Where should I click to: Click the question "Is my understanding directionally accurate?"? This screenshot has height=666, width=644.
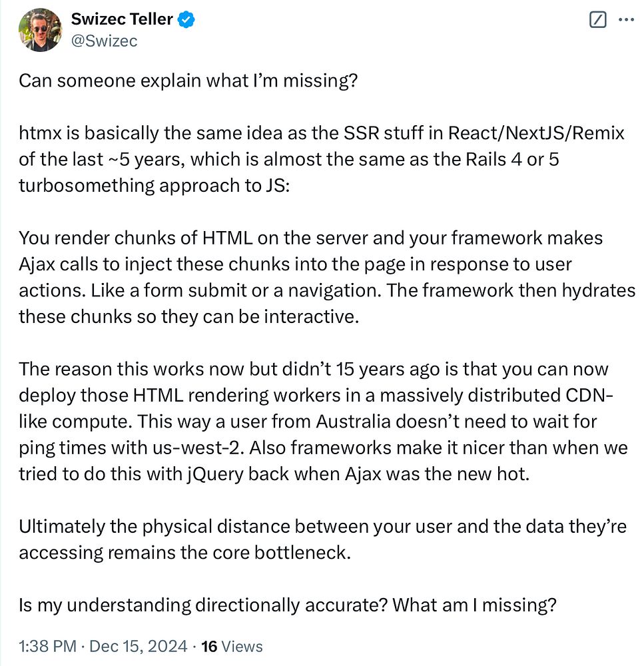(202, 605)
